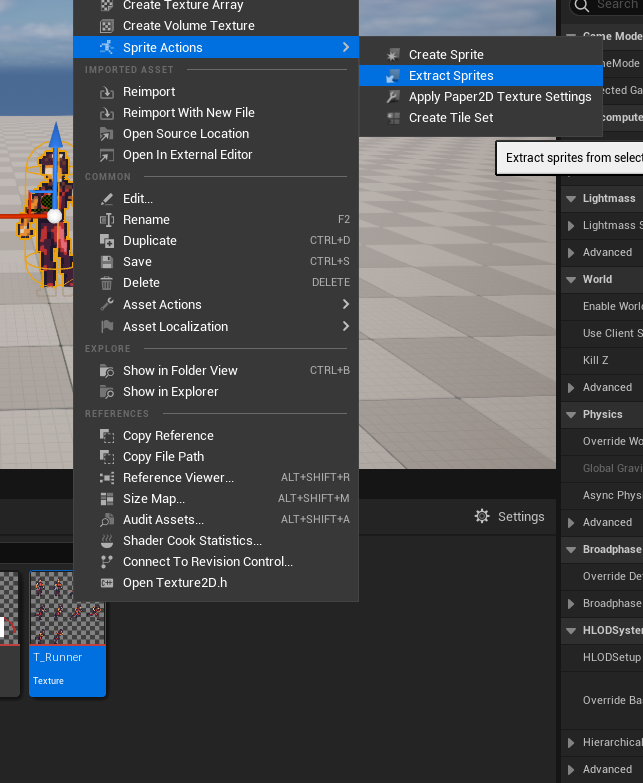Click the Reimport With New File icon
Viewport: 643px width, 783px height.
[x=107, y=113]
